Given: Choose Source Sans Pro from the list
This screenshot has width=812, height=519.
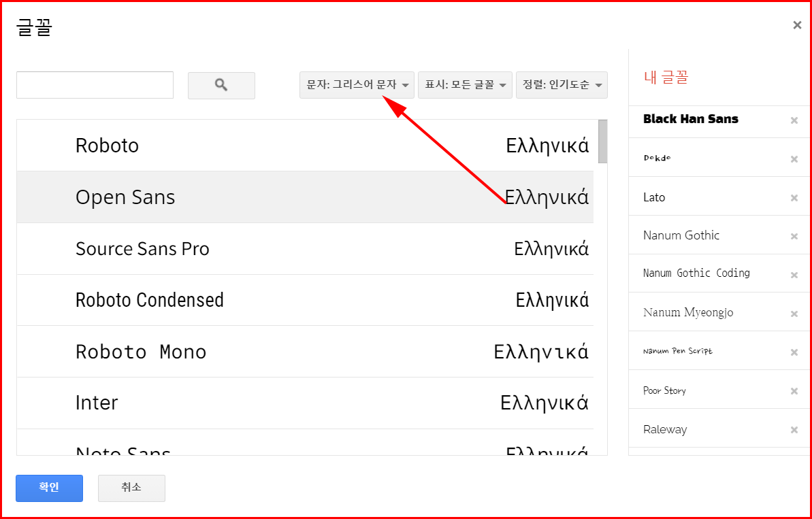Looking at the screenshot, I should point(305,249).
